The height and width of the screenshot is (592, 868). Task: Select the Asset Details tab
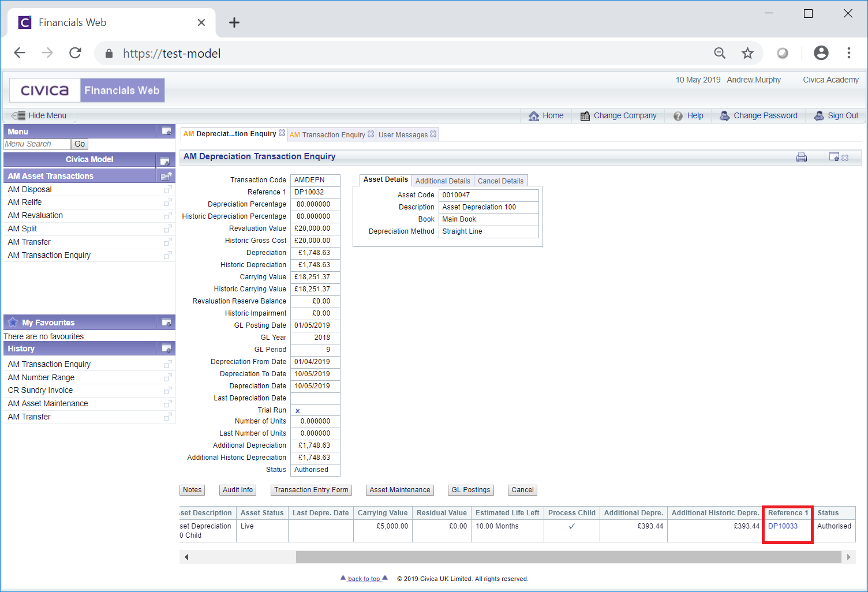(x=386, y=180)
